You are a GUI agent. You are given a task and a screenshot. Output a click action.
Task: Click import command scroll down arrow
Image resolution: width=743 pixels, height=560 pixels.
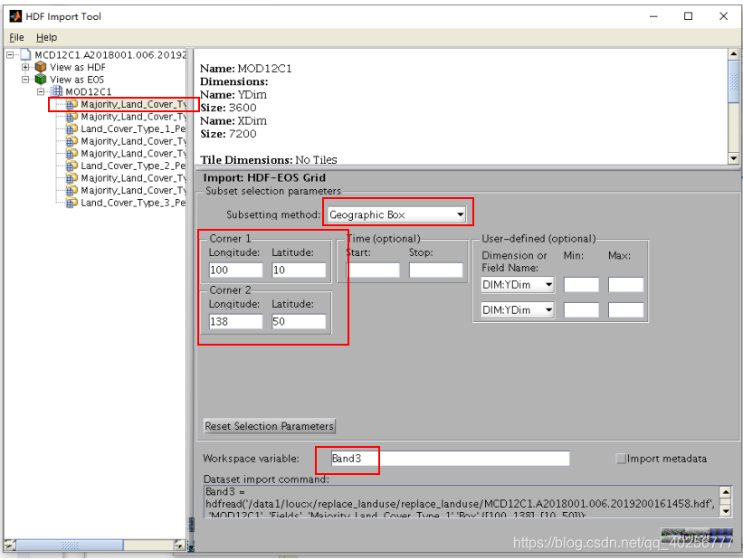726,511
